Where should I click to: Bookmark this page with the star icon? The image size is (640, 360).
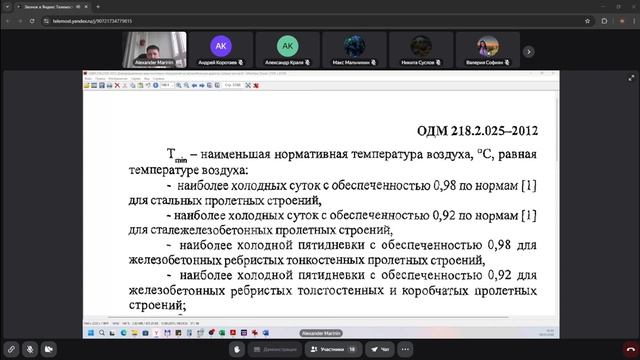click(587, 21)
